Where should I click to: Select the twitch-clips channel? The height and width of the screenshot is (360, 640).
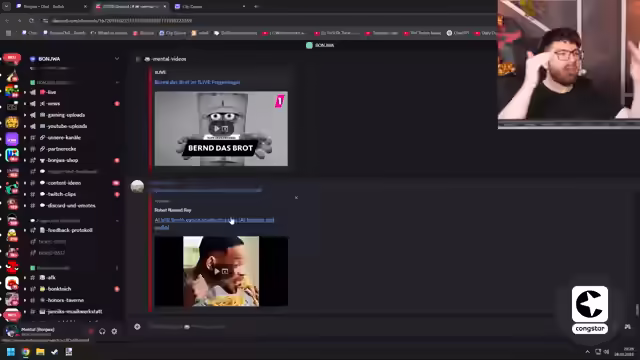pyautogui.click(x=61, y=194)
